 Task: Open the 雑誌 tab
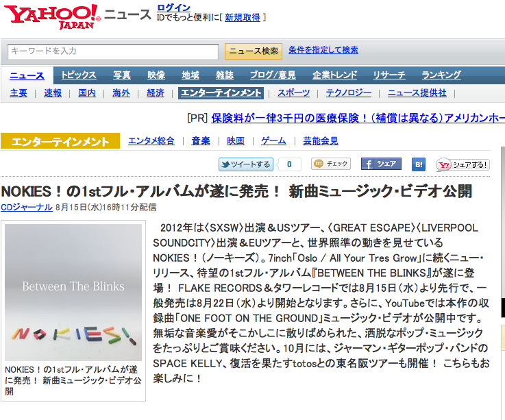click(225, 75)
